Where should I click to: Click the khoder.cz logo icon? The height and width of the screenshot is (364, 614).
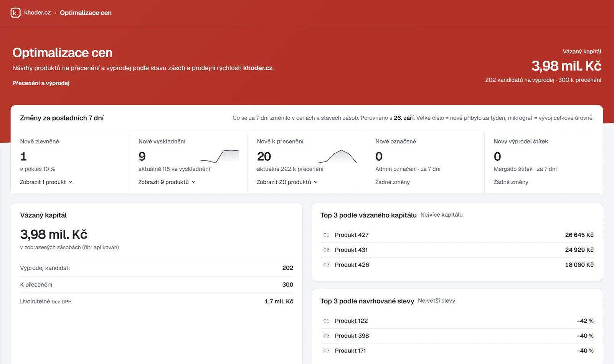[15, 13]
